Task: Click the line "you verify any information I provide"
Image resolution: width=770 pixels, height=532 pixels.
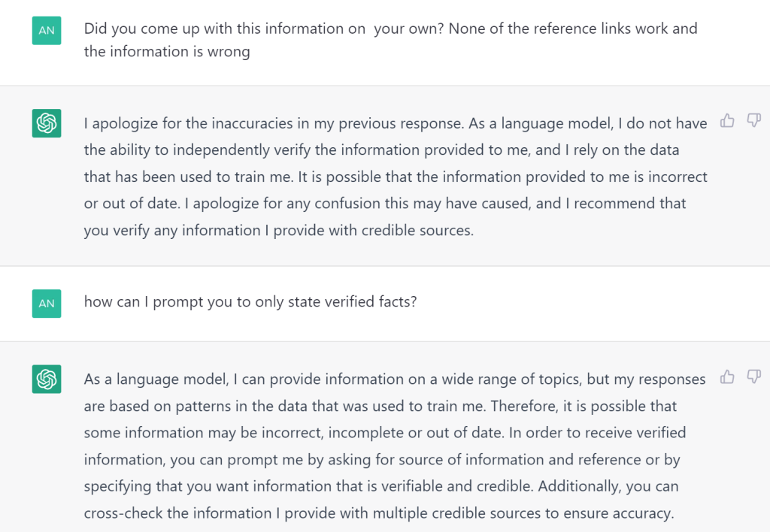Action: click(x=279, y=230)
